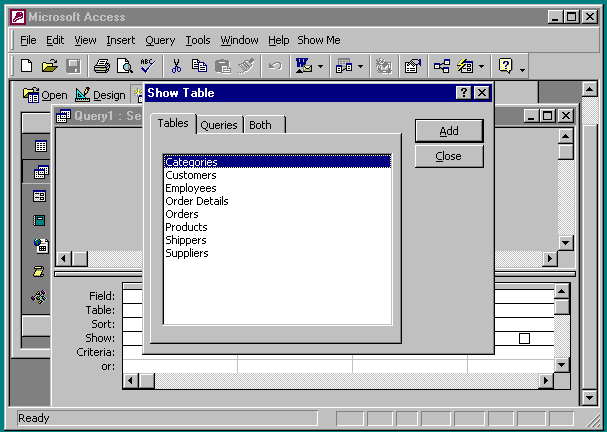The height and width of the screenshot is (432, 607).
Task: Click down arrow of query grid vertical scrollbar
Action: [562, 365]
